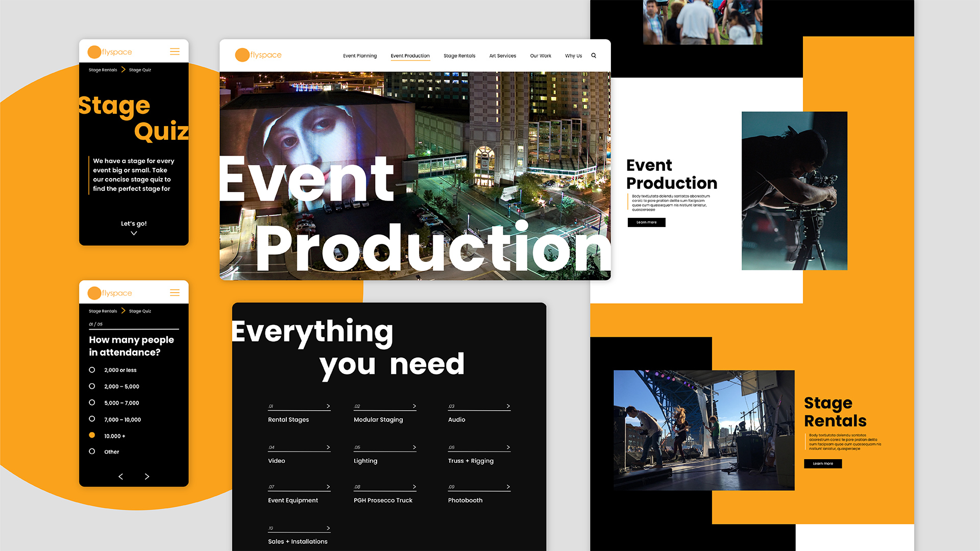Select 'Other' radio option

(x=92, y=452)
